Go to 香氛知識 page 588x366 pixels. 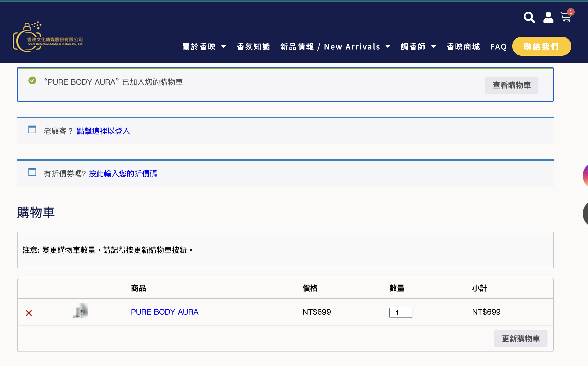(253, 46)
